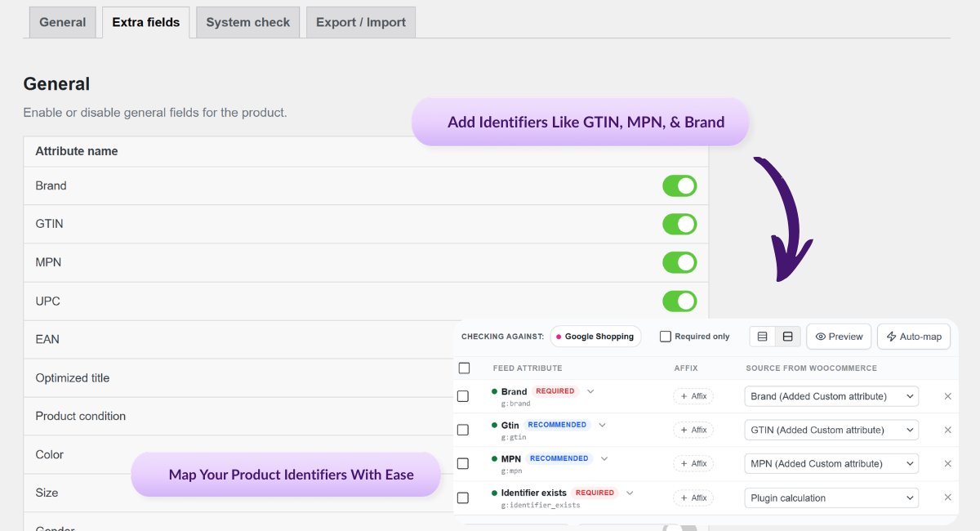Check the Gtin feed attribute row checkbox
This screenshot has height=531, width=980.
coord(463,430)
